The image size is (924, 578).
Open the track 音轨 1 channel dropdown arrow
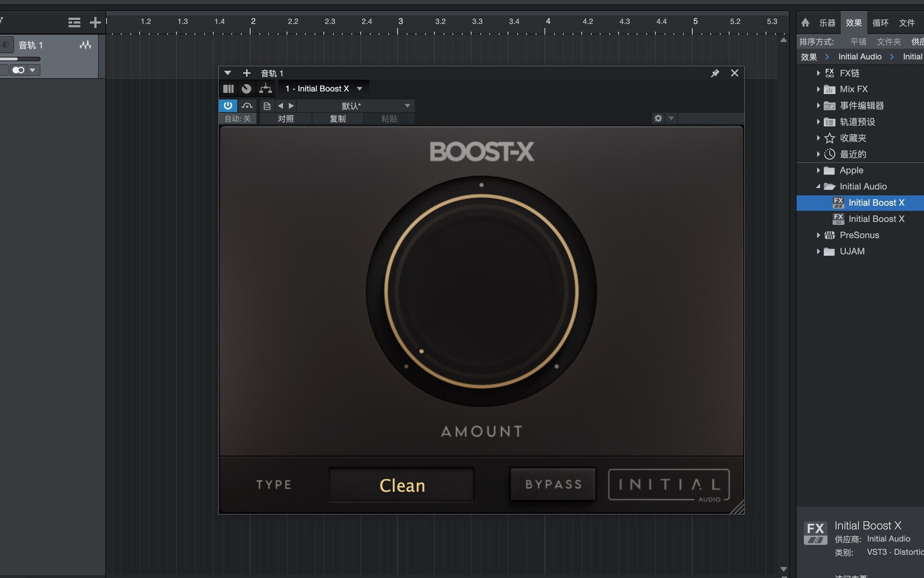33,70
